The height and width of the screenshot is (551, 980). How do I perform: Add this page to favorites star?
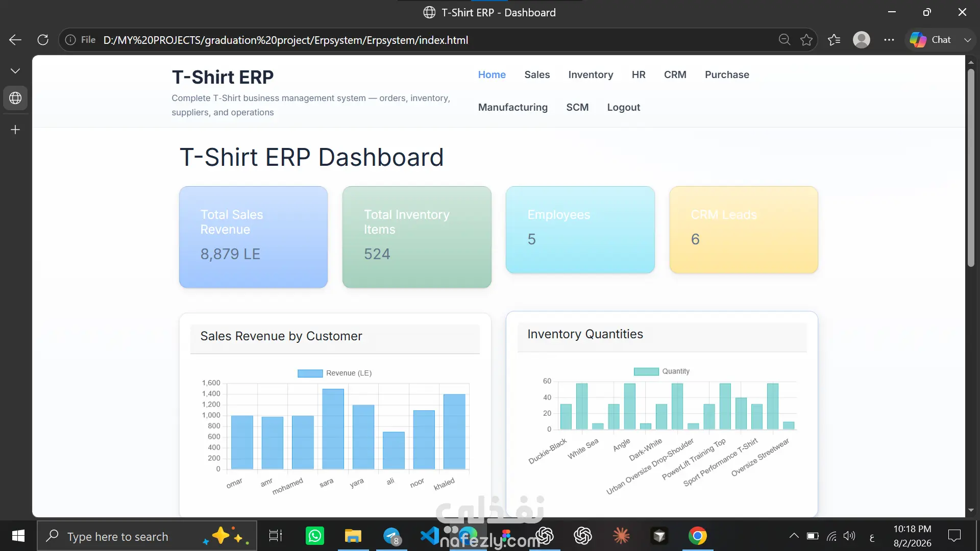(x=806, y=40)
